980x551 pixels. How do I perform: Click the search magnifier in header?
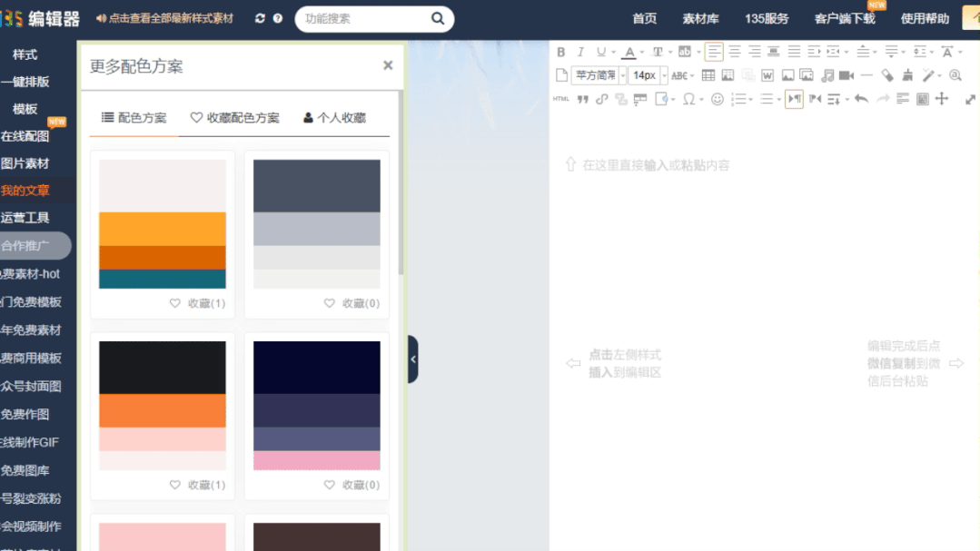point(438,19)
